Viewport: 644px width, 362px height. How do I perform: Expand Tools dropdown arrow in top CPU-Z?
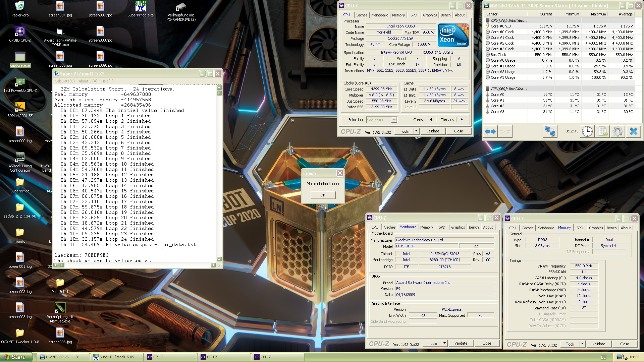coord(416,131)
